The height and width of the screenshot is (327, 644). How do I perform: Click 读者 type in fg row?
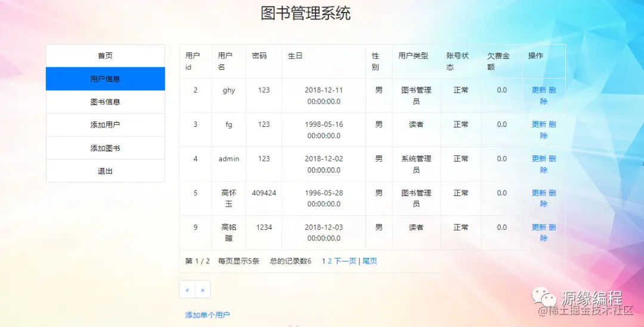[x=416, y=124]
